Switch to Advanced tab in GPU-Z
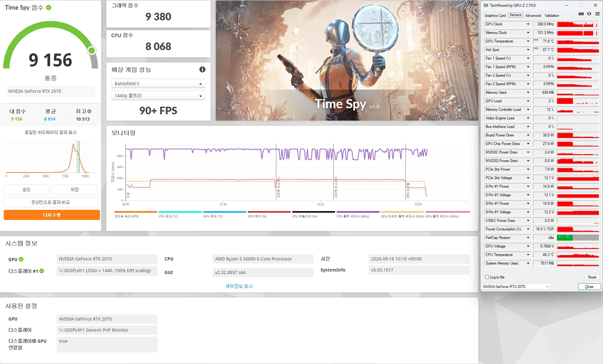 coord(533,16)
